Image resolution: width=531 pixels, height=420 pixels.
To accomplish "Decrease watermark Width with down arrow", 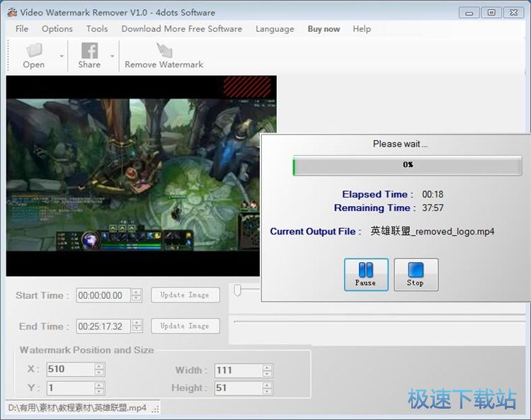I will click(267, 373).
